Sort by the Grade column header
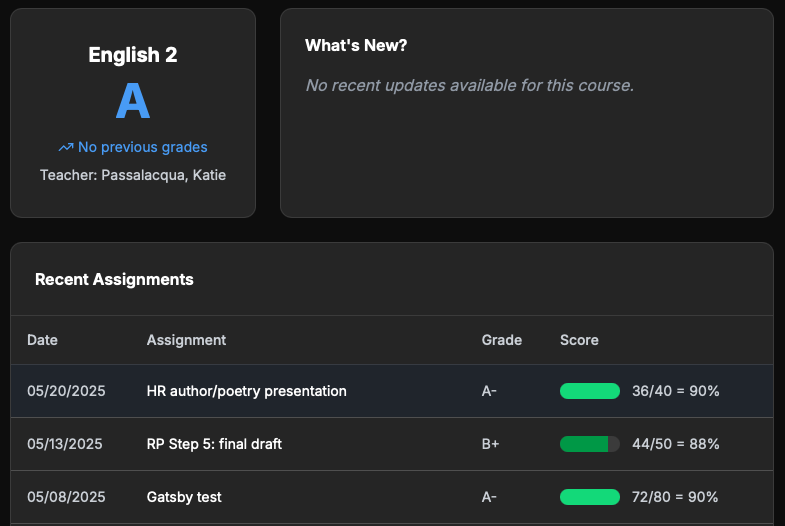 pos(502,340)
